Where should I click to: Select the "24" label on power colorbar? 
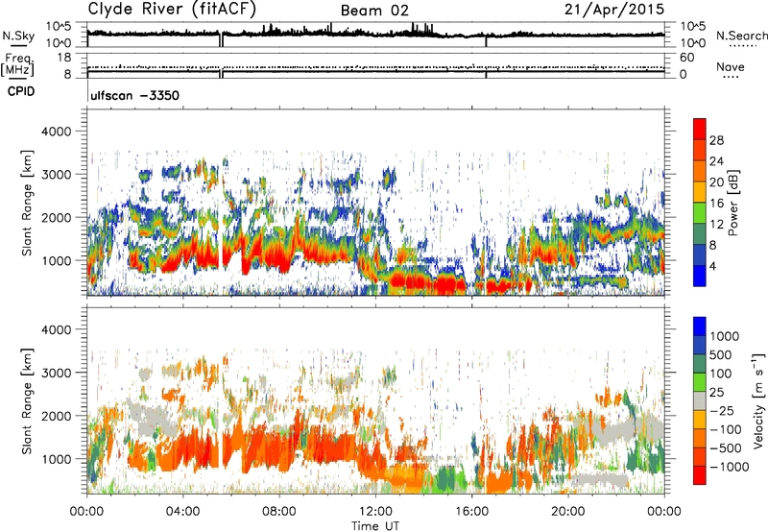[716, 161]
